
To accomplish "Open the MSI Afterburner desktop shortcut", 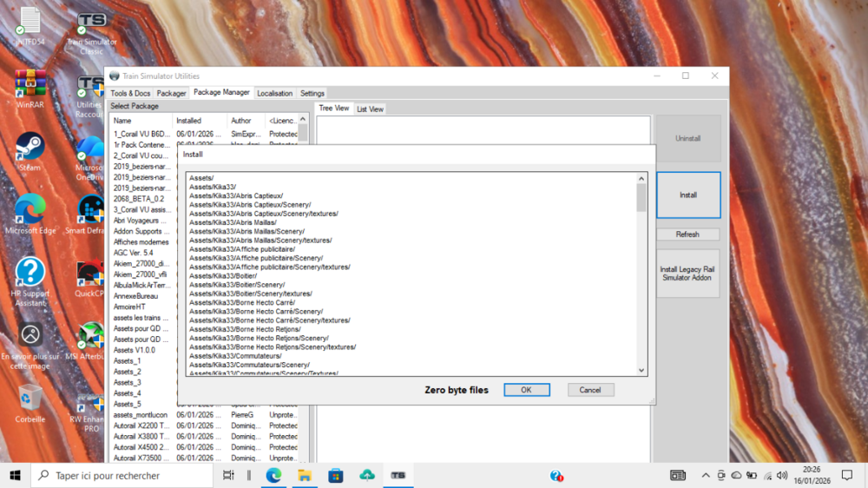I will (x=86, y=340).
